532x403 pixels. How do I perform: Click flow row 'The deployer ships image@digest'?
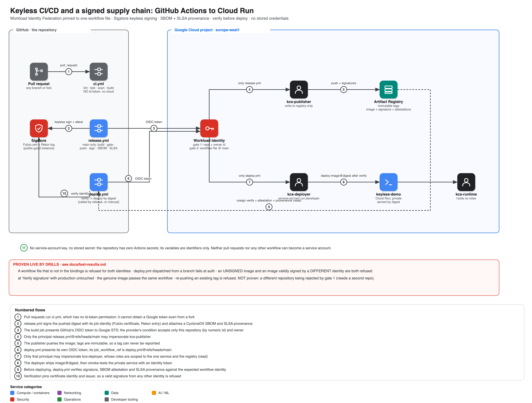(98, 363)
